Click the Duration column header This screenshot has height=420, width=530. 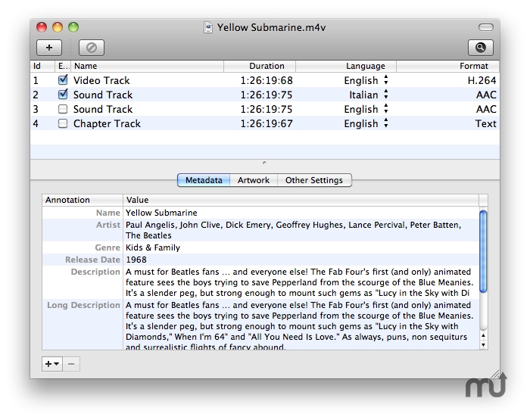point(260,66)
